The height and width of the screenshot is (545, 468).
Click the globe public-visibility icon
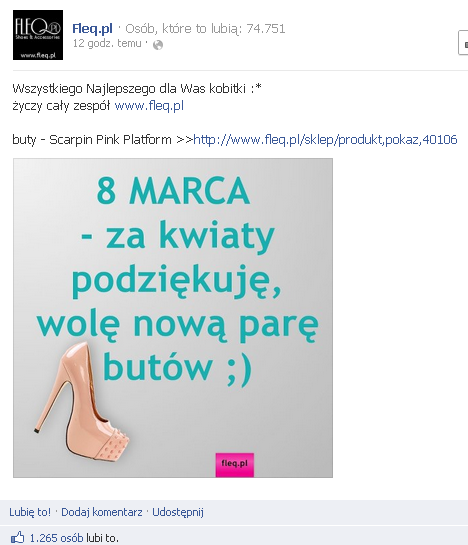pyautogui.click(x=158, y=45)
